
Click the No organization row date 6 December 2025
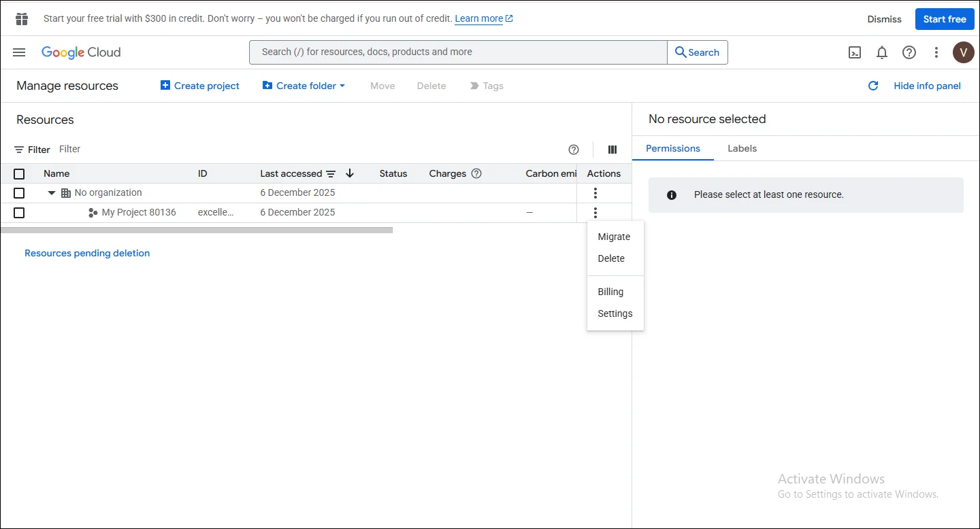tap(297, 193)
